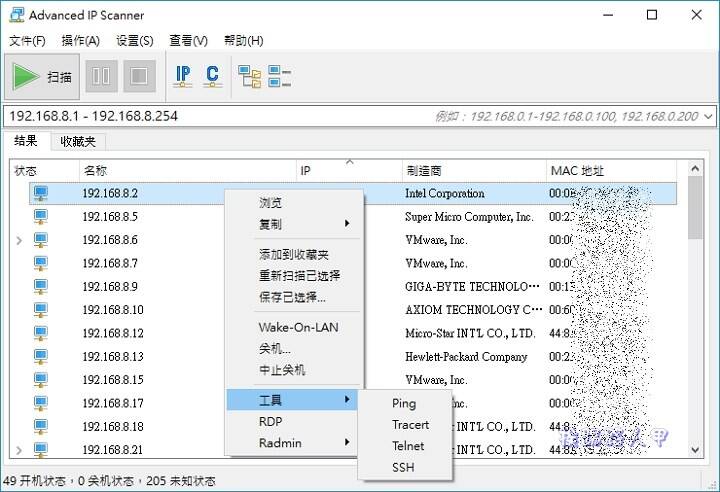Switch to the 结果 tab

click(26, 141)
